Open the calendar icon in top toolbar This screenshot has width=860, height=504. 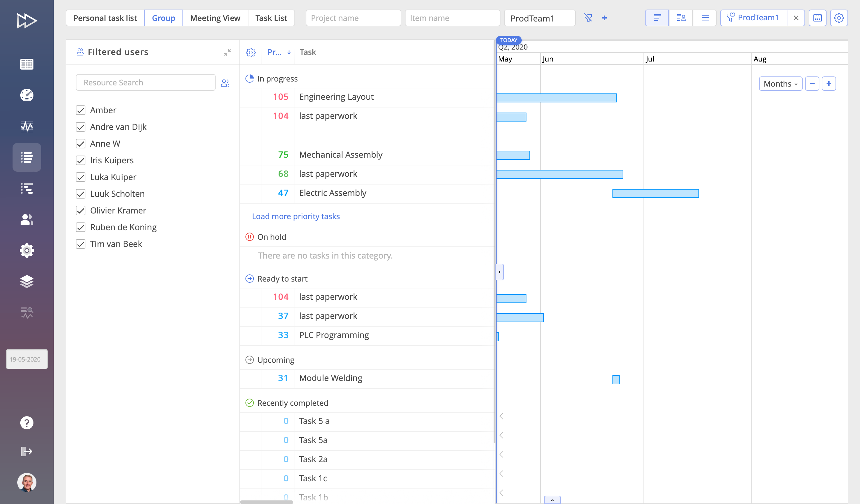coord(817,18)
